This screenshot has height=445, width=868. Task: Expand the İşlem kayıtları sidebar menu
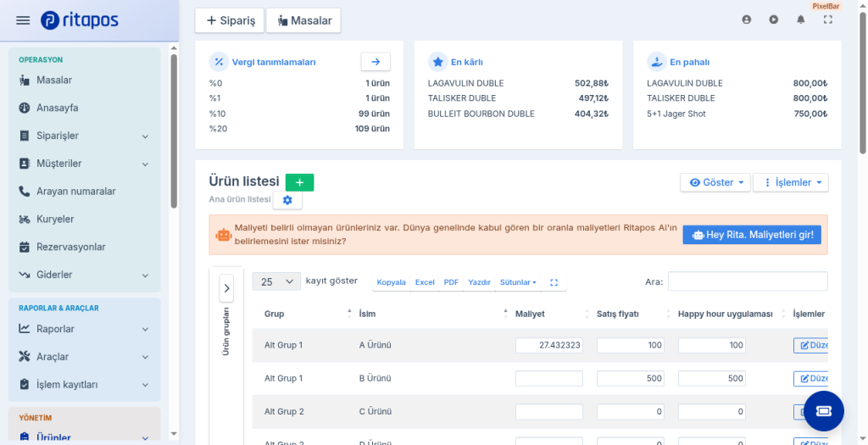[84, 384]
